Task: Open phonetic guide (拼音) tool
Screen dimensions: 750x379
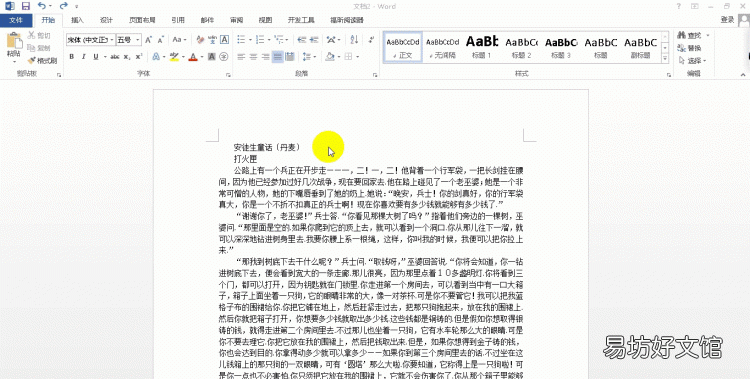Action: point(212,40)
